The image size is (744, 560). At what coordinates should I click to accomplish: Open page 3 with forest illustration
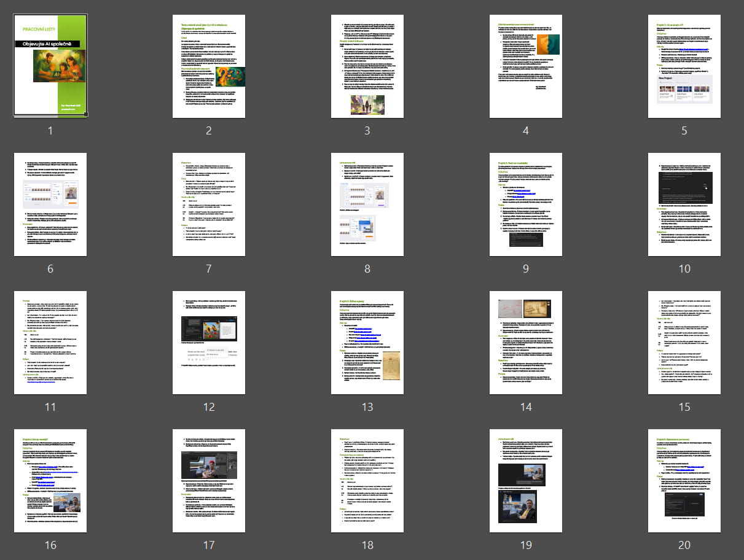point(367,66)
